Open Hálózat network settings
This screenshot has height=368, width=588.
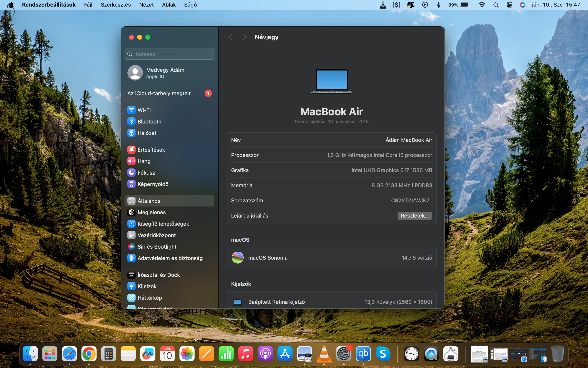tap(169, 133)
